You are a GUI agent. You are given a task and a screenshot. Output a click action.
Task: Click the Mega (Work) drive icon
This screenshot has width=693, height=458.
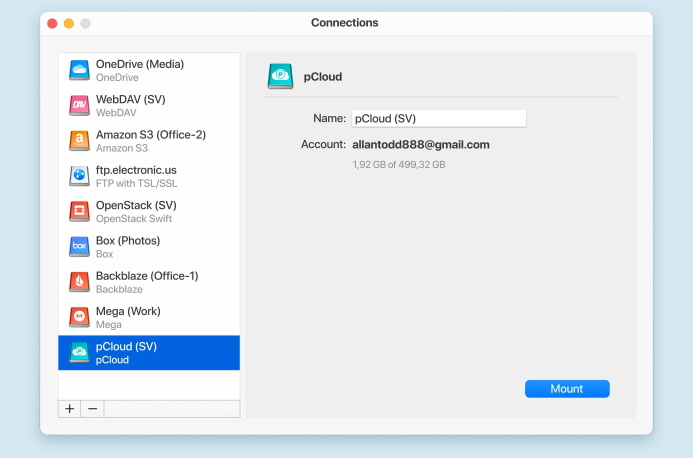point(80,317)
